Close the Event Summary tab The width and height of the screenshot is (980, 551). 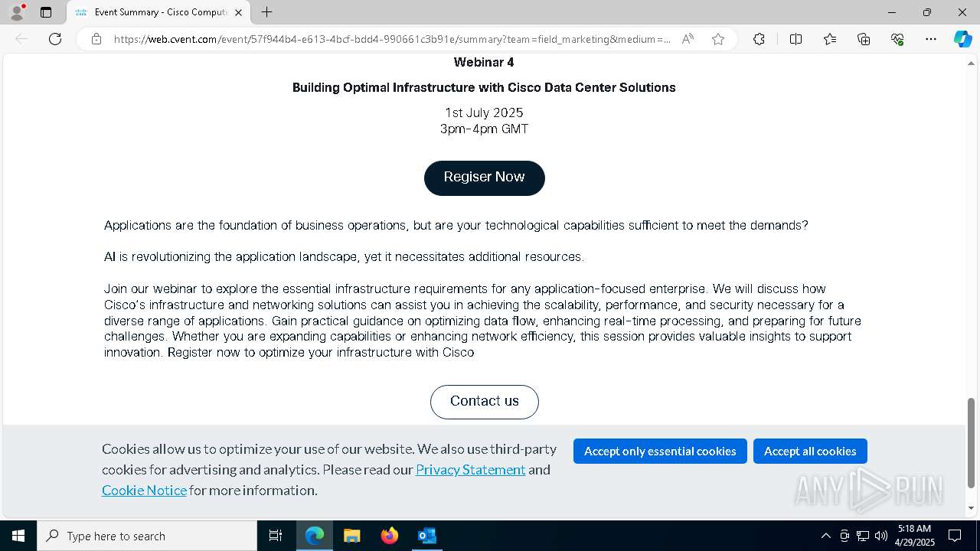(238, 12)
